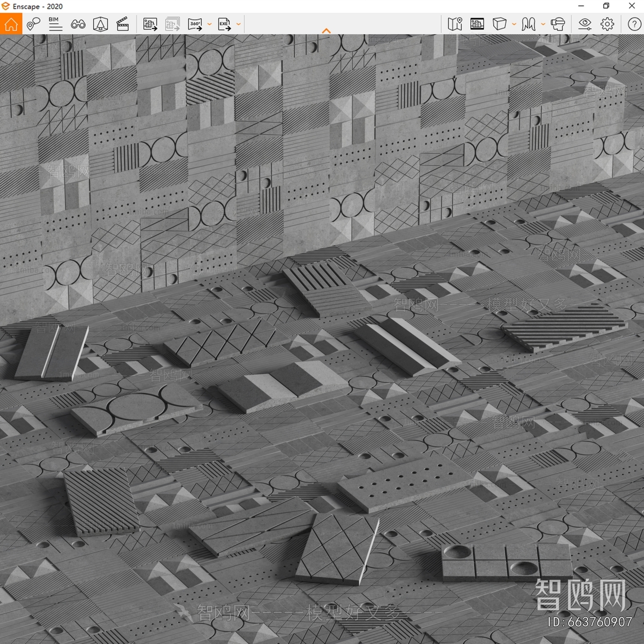The height and width of the screenshot is (644, 644).
Task: Take a Screenshot render
Action: [150, 24]
